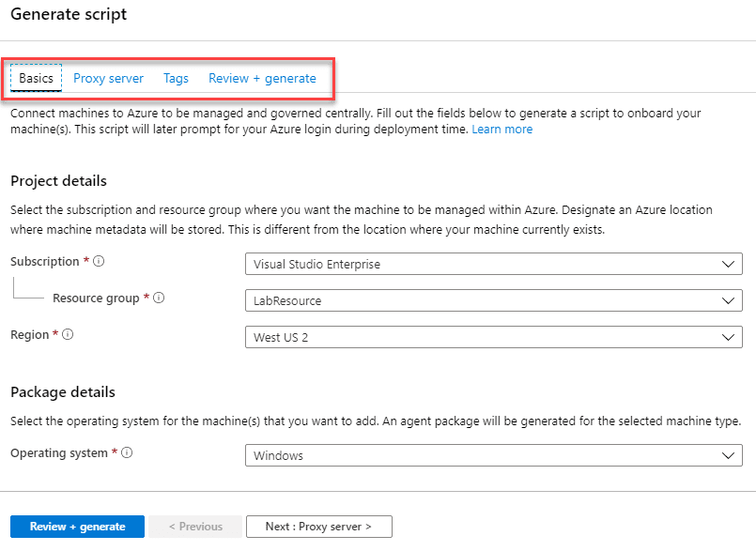This screenshot has height=551, width=756.
Task: Switch to the Proxy server tab
Action: point(109,78)
